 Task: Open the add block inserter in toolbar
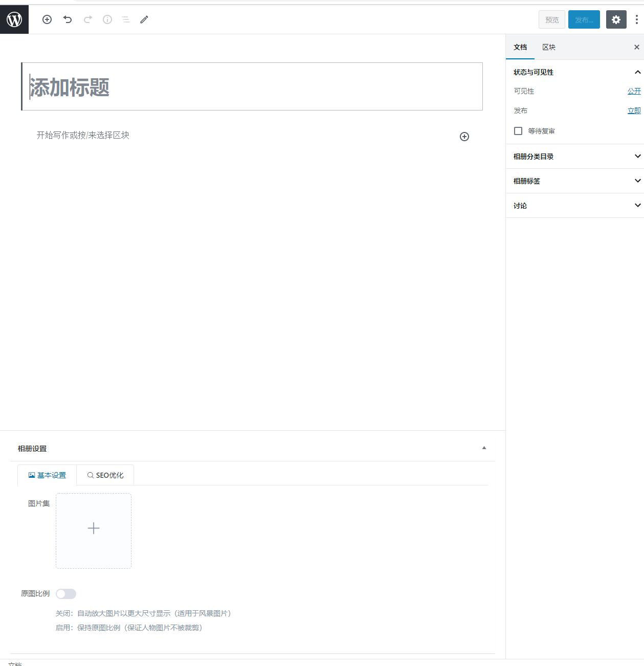point(47,19)
